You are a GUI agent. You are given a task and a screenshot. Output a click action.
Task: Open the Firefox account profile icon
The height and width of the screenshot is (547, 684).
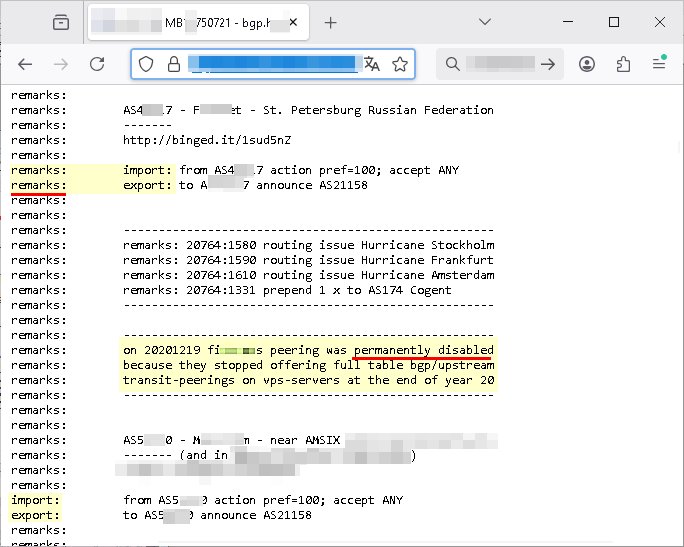pyautogui.click(x=587, y=64)
